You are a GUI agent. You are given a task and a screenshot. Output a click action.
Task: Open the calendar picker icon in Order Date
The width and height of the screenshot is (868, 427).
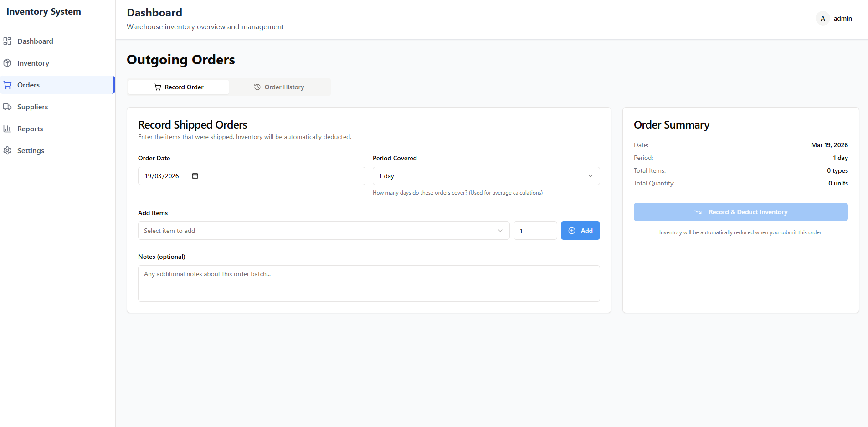click(195, 176)
